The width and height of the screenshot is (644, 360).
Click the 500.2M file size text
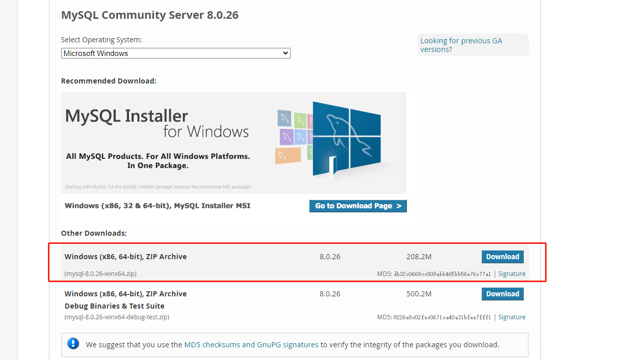(419, 294)
